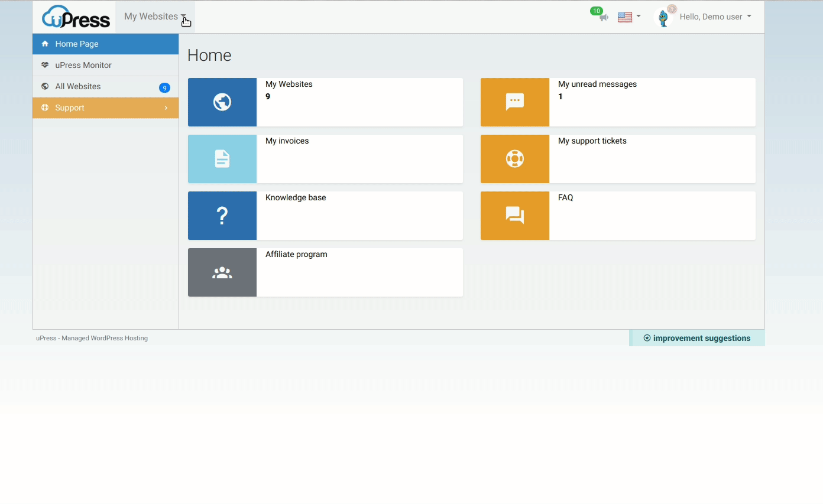Expand Support using its chevron arrow
Image resolution: width=823 pixels, height=504 pixels.
tap(166, 108)
